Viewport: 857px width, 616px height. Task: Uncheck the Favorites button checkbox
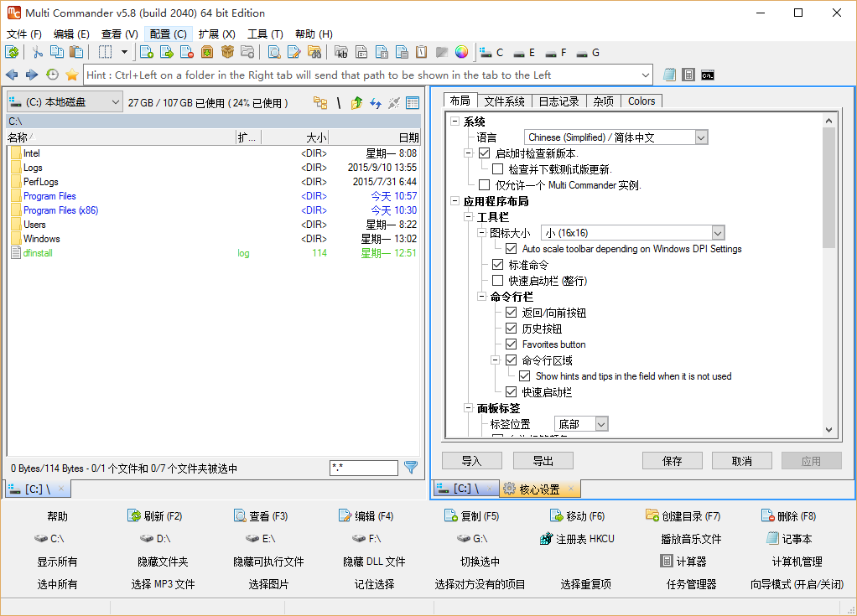511,344
